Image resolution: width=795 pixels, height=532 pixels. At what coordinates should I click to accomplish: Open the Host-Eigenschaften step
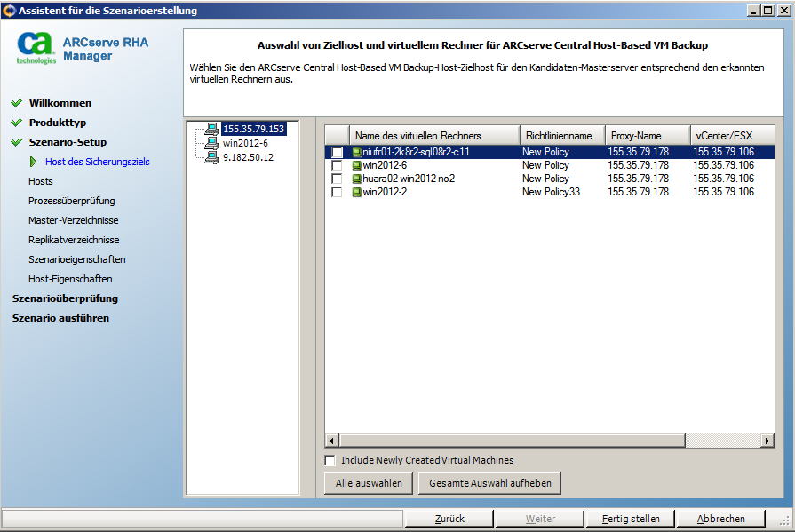pos(70,279)
